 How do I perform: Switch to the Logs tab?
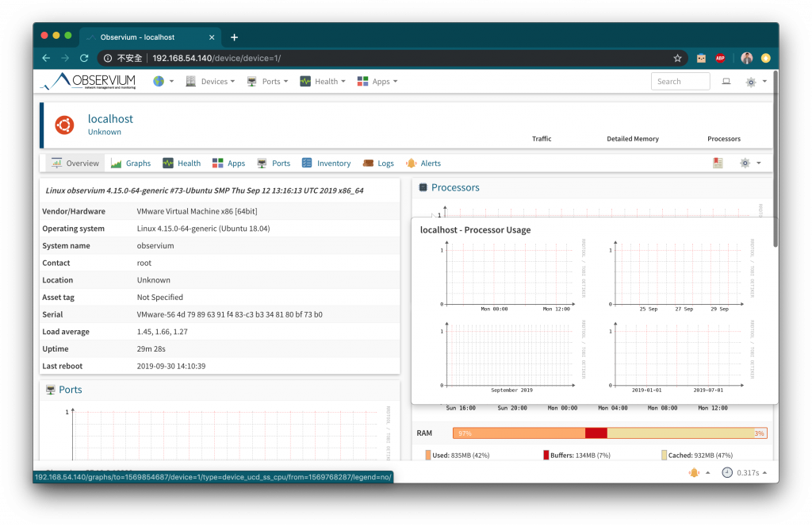378,163
